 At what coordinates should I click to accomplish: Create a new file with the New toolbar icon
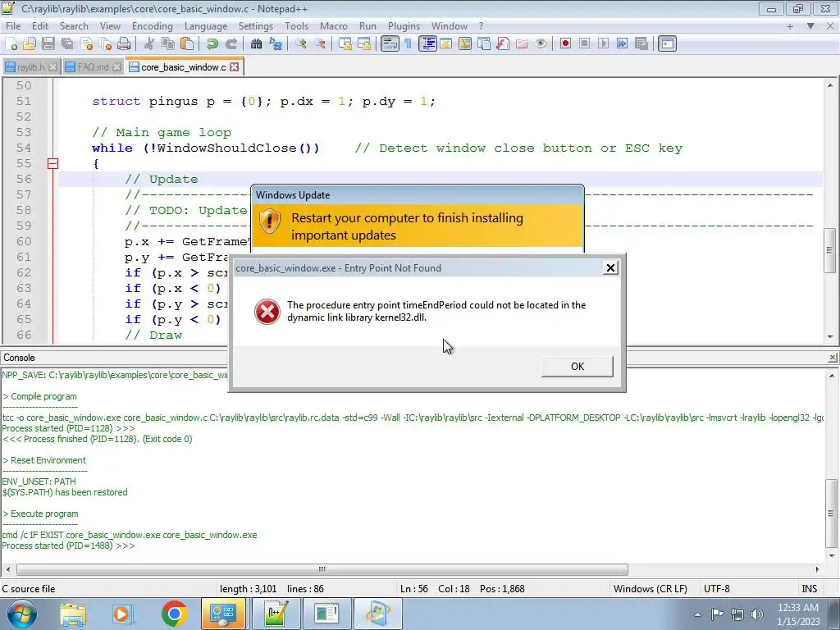pos(11,44)
